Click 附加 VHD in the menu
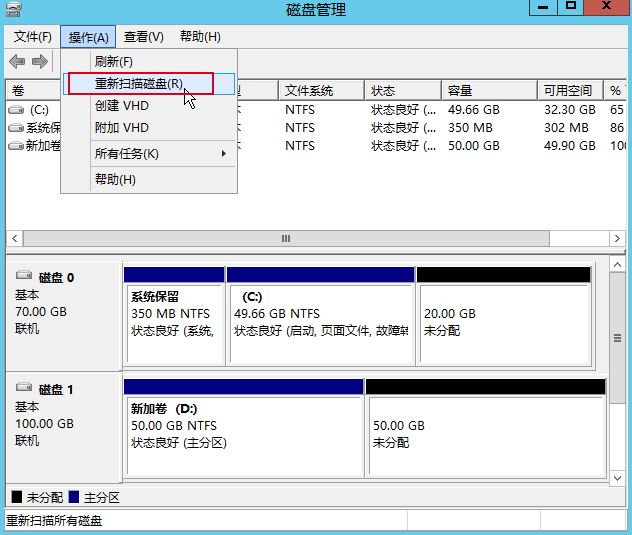The width and height of the screenshot is (632, 535). [122, 128]
